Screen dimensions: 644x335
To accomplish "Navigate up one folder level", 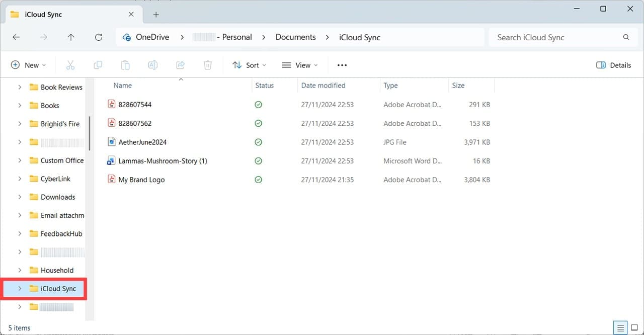I will (x=71, y=37).
